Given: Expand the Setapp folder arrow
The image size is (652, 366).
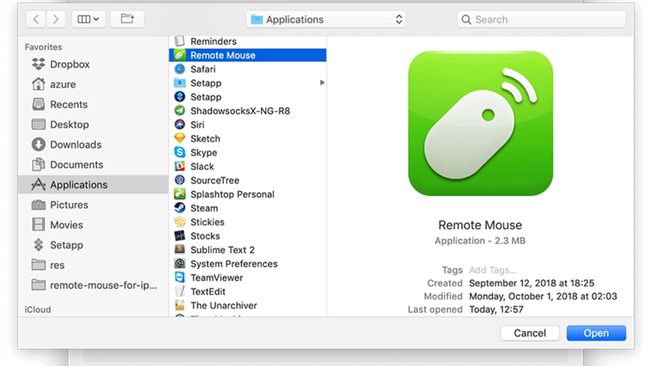Looking at the screenshot, I should coord(322,83).
